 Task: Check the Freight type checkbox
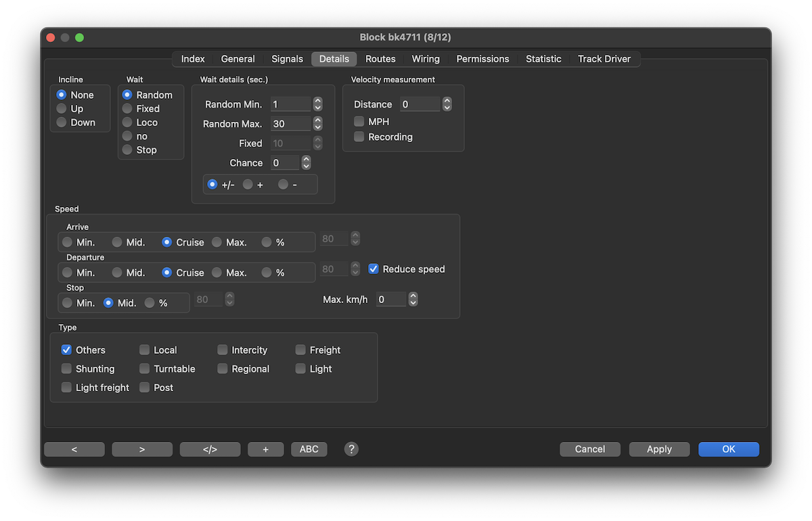click(301, 350)
